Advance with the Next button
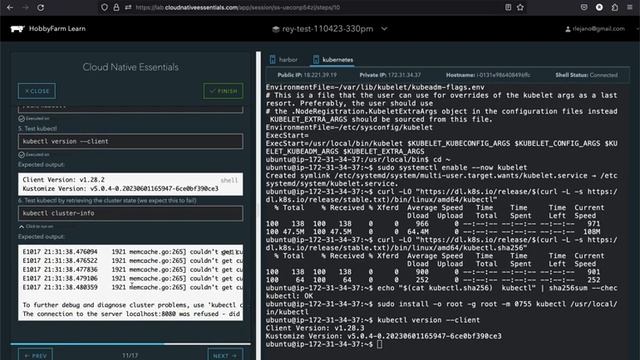The image size is (640, 360). pyautogui.click(x=225, y=355)
